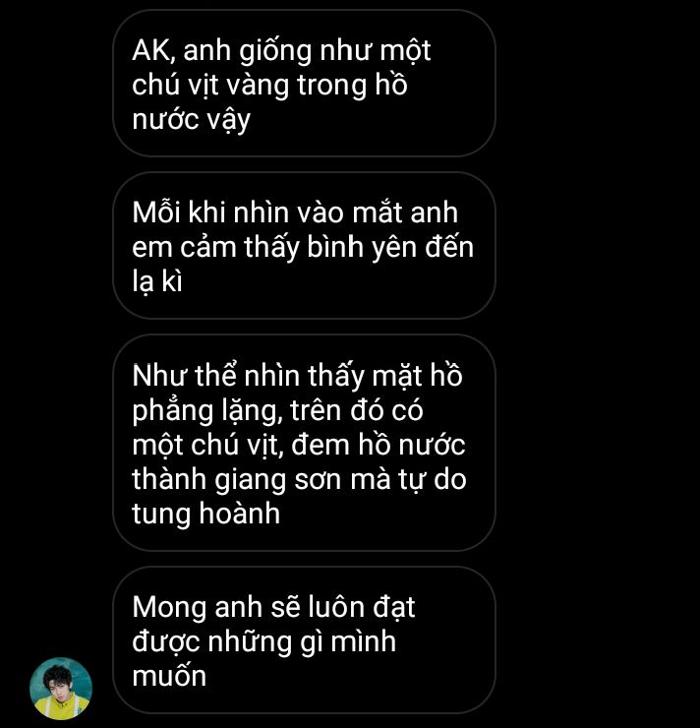Click the line "một chú vịt, đem hồ nước"
The image size is (700, 728).
pyautogui.click(x=299, y=445)
